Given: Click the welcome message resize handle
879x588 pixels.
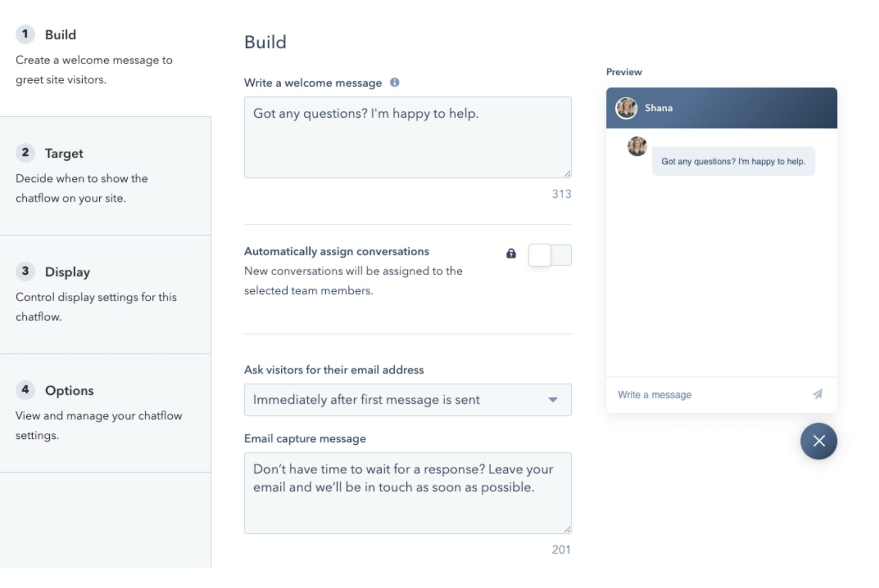Looking at the screenshot, I should pyautogui.click(x=567, y=174).
